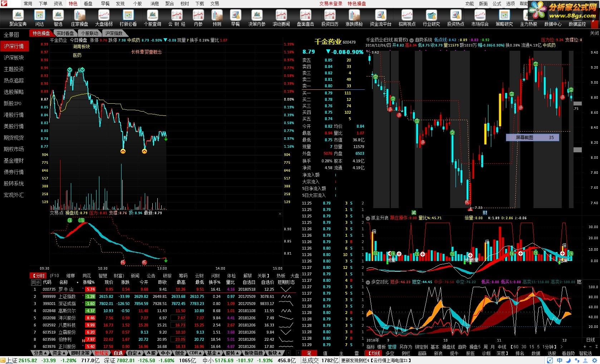Click the 招商视点 toolbar icon
The width and height of the screenshot is (600, 364).
(x=407, y=18)
